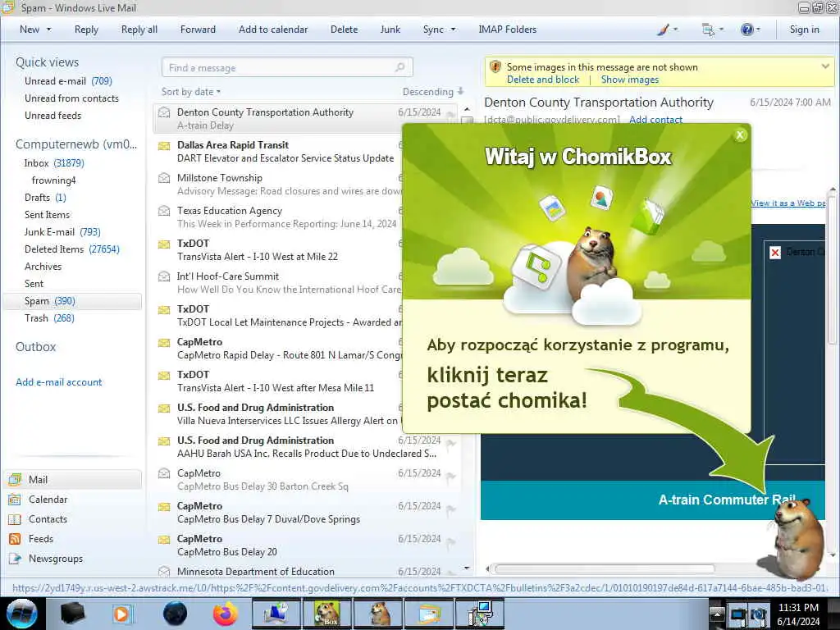
Task: Click the Contacts icon in the bottom shortcuts
Action: coord(15,519)
